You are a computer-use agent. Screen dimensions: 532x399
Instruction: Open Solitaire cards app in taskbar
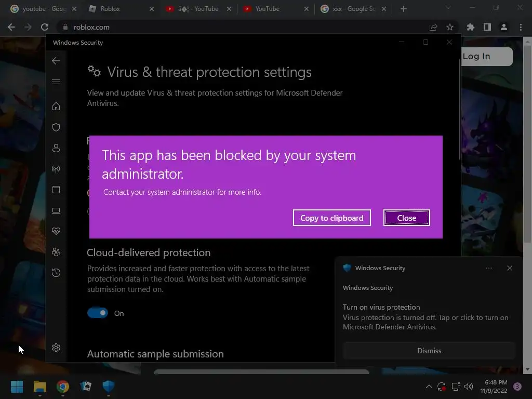(86, 387)
